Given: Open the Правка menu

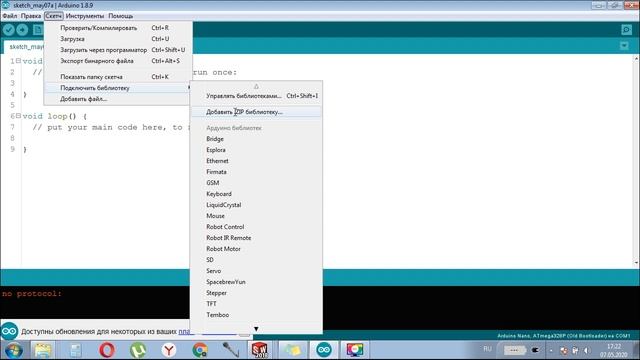Looking at the screenshot, I should tap(31, 16).
